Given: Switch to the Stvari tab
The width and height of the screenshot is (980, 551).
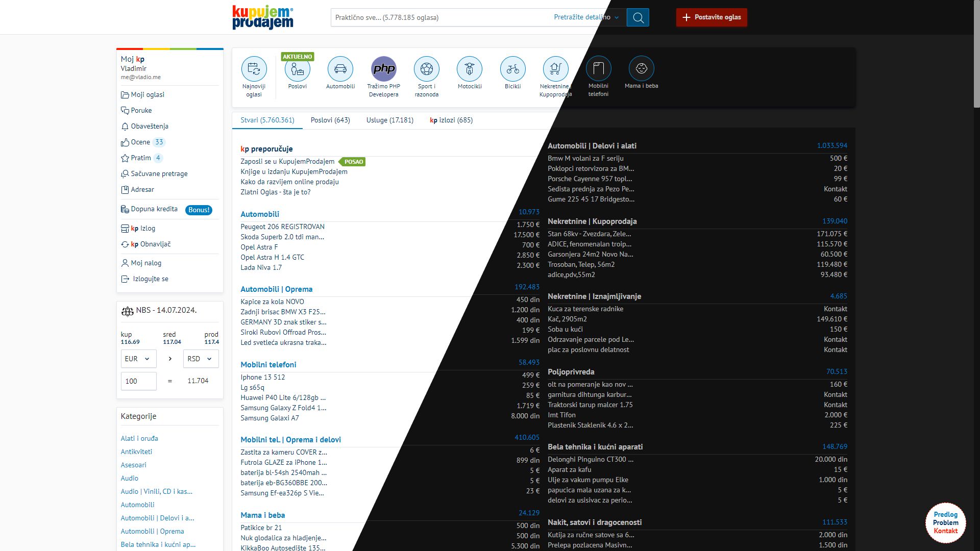Looking at the screenshot, I should pyautogui.click(x=267, y=120).
